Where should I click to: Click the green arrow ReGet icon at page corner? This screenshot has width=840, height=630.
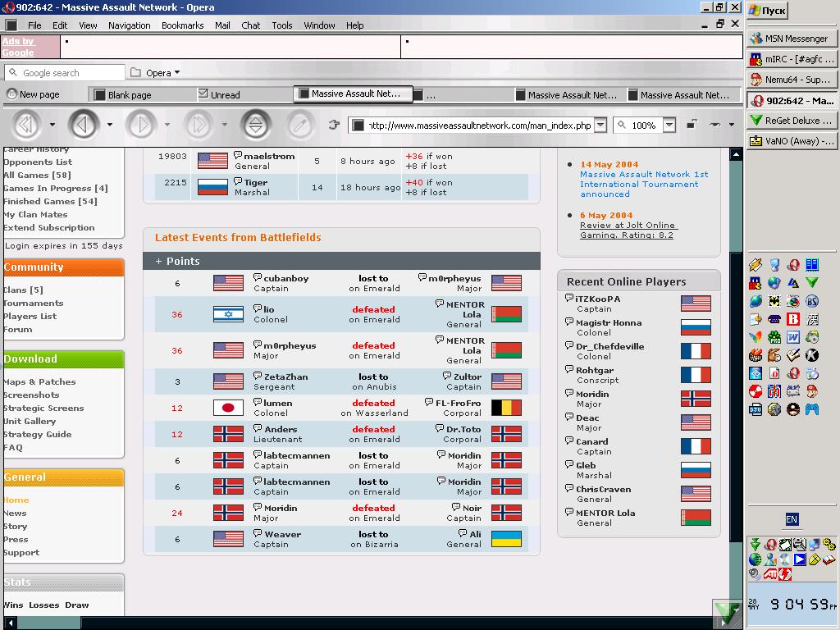click(728, 612)
